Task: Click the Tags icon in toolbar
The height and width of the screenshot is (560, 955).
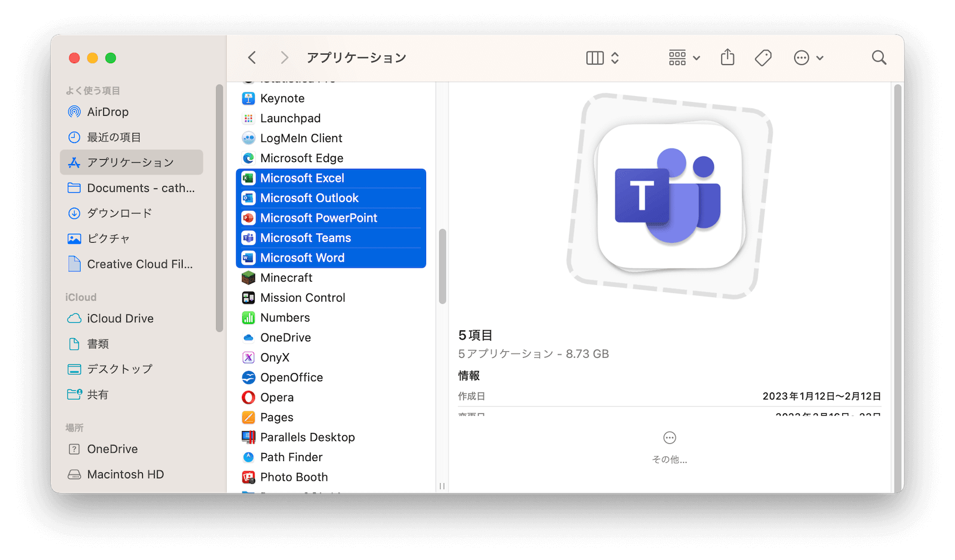Action: point(763,58)
